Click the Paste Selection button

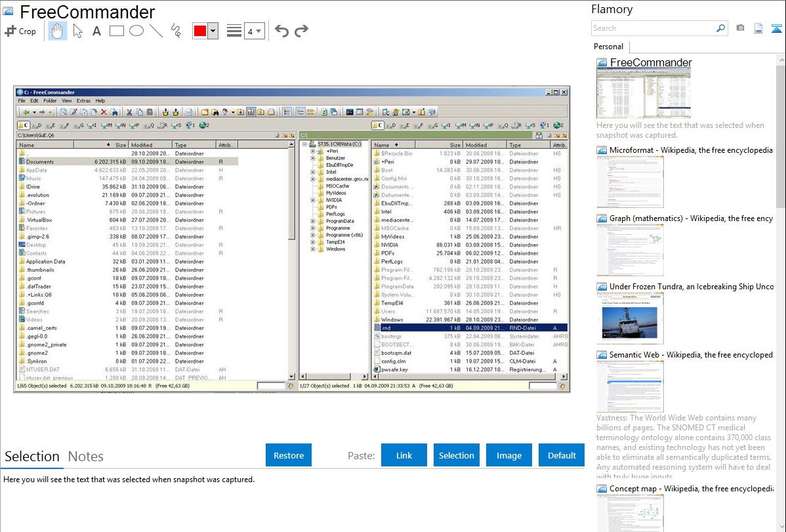tap(456, 455)
